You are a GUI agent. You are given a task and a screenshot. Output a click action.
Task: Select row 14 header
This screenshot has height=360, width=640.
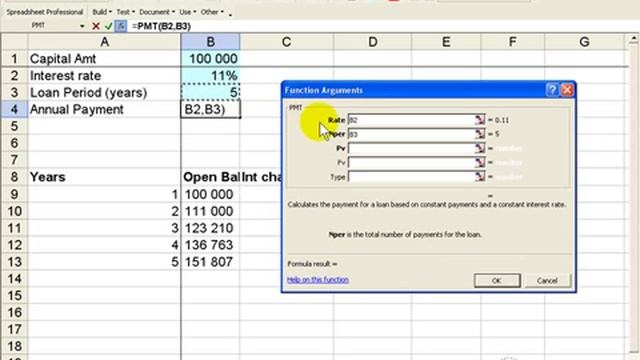(x=14, y=279)
